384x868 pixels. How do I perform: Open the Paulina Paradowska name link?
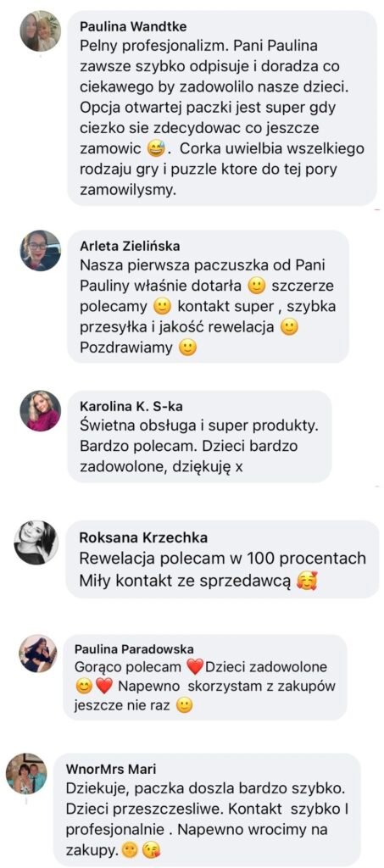point(134,649)
